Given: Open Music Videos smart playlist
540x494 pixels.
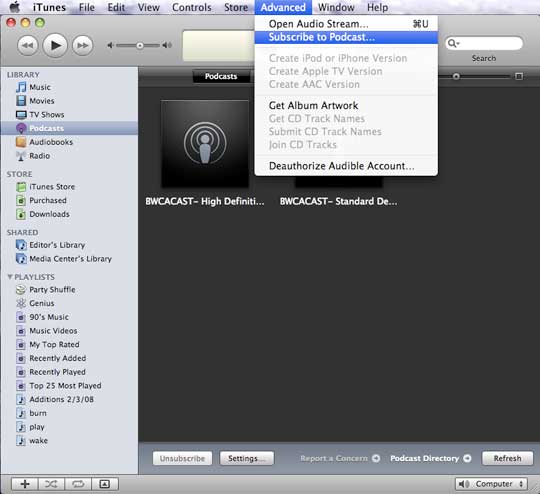Looking at the screenshot, I should (53, 331).
